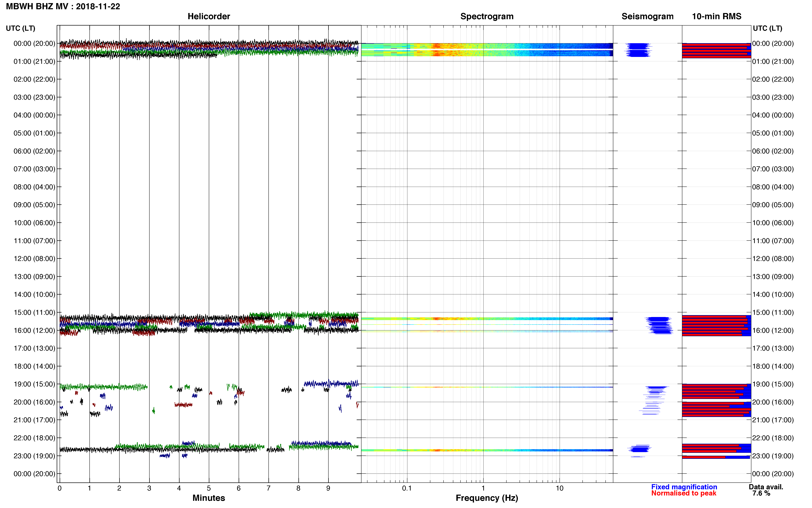Click the blue seismogram burst at 15:00
The height and width of the screenshot is (508, 812).
[x=659, y=325]
